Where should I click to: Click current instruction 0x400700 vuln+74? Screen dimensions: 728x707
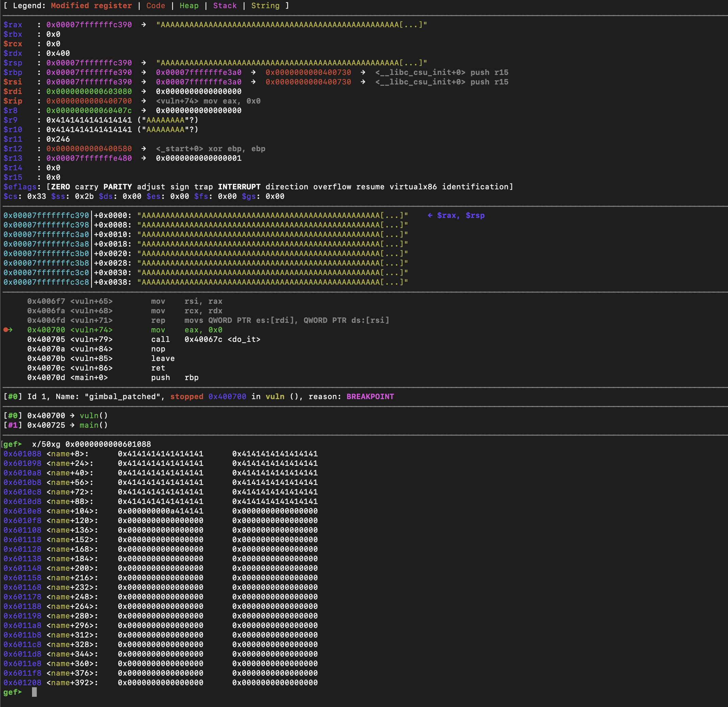click(x=125, y=330)
